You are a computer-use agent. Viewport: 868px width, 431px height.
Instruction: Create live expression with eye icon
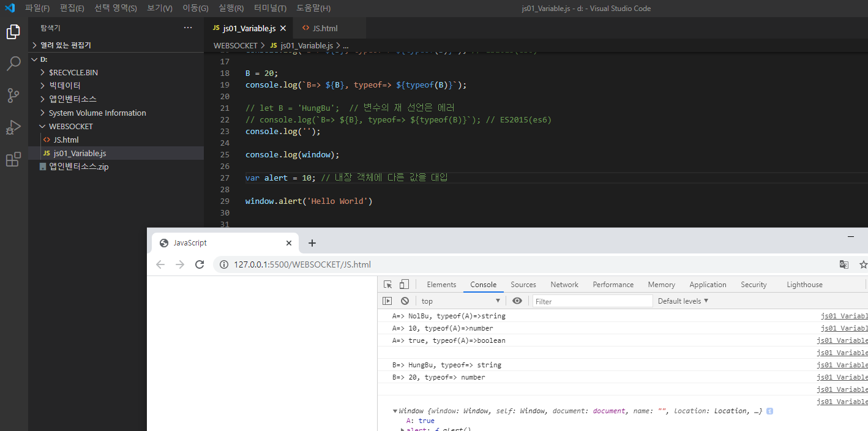pos(517,301)
